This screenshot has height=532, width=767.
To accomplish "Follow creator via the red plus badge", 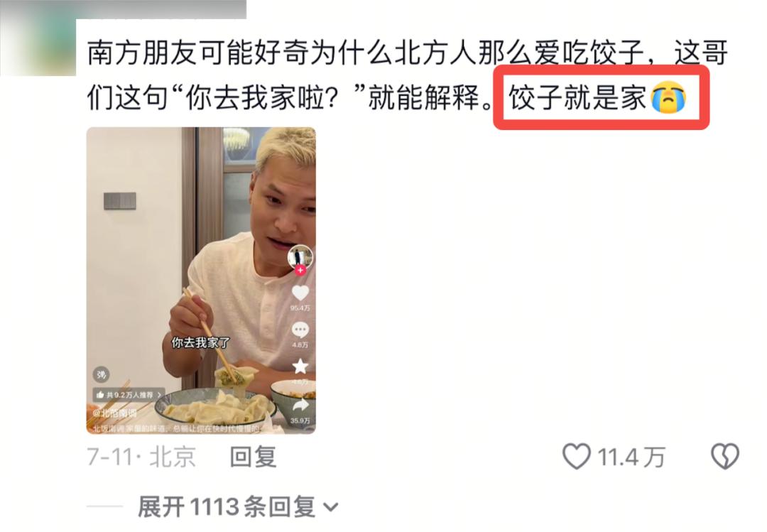I will [300, 270].
